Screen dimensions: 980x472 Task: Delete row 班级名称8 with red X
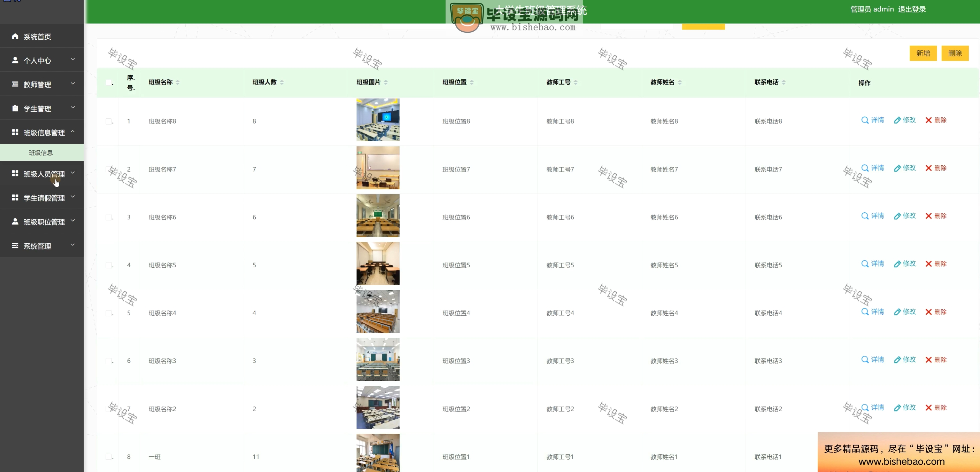(929, 120)
